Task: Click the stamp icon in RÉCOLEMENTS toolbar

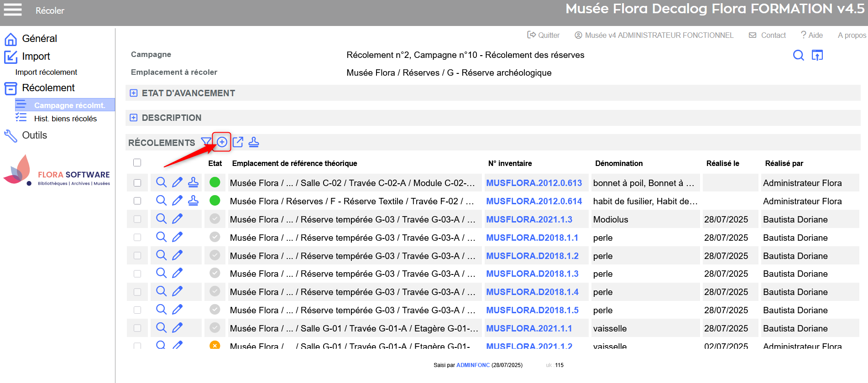Action: [x=254, y=142]
